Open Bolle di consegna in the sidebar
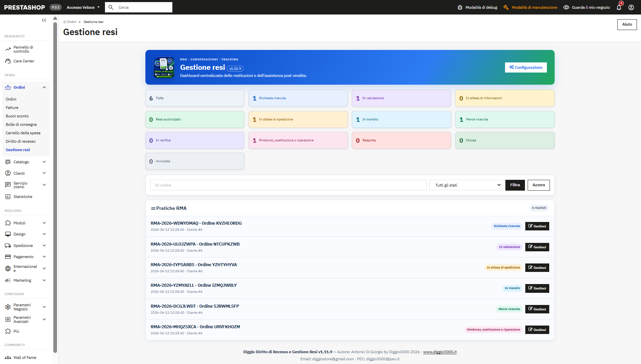Image resolution: width=641 pixels, height=364 pixels. point(21,124)
